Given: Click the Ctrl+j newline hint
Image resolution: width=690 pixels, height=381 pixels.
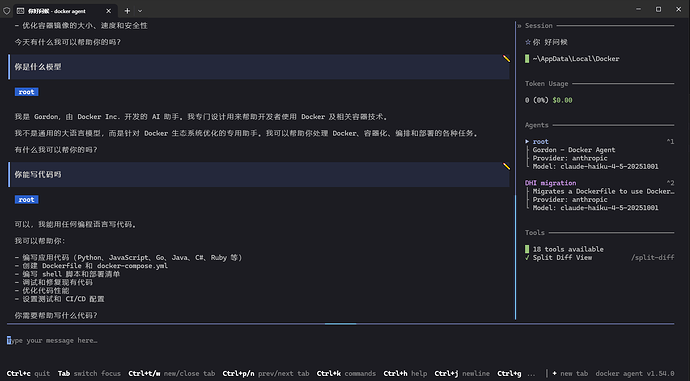Looking at the screenshot, I should [x=462, y=374].
